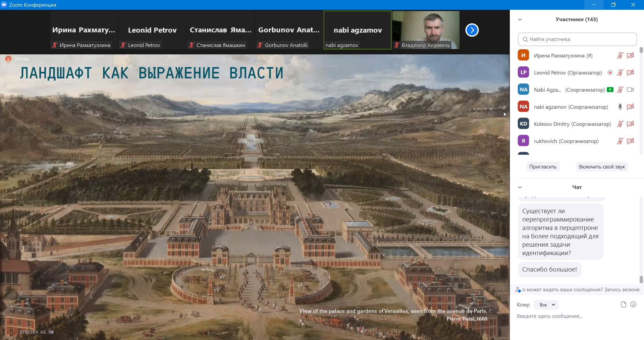Viewport: 644px width, 340px height.
Task: Click the next participants arrow button
Action: coord(472,30)
